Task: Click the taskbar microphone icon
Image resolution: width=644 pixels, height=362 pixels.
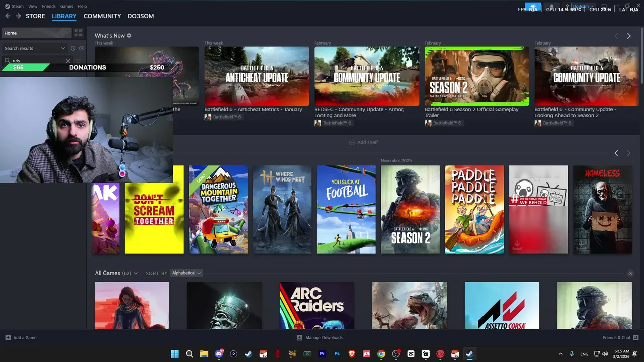Action: pyautogui.click(x=572, y=354)
